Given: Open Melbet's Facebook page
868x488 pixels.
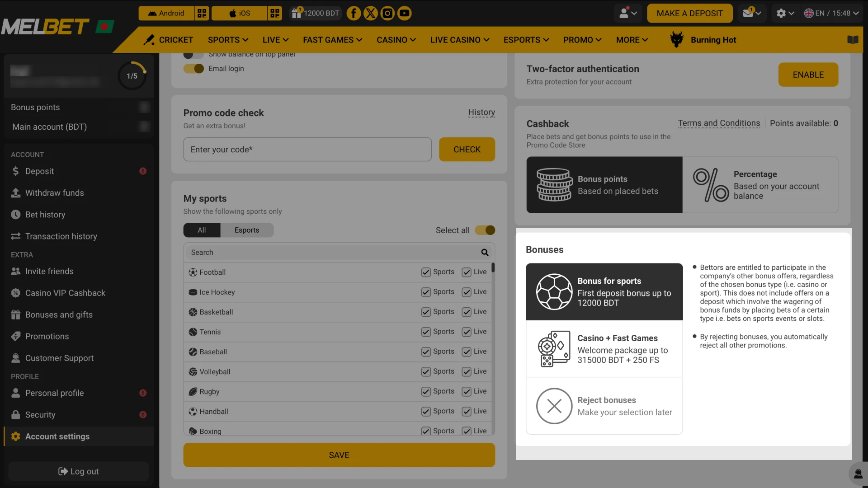Looking at the screenshot, I should pyautogui.click(x=353, y=13).
